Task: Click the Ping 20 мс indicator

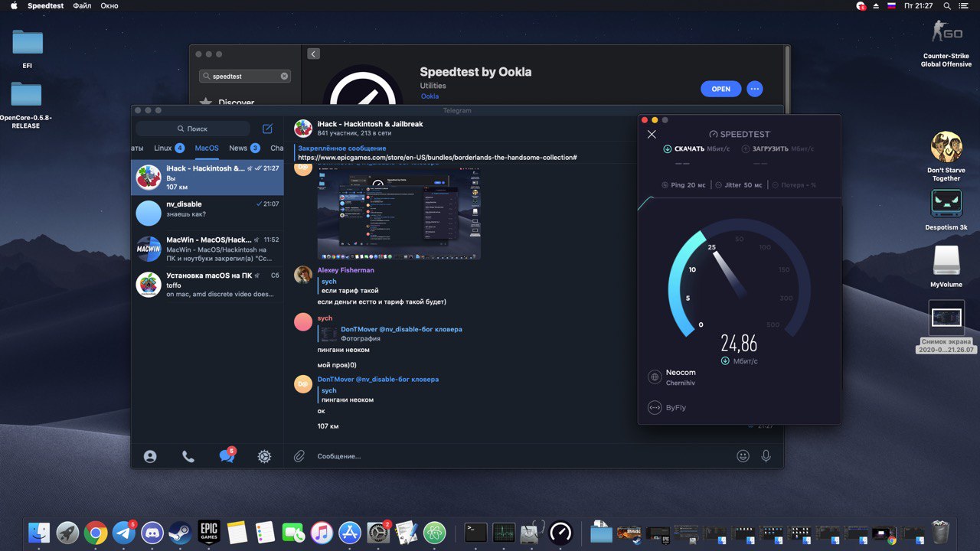Action: tap(684, 185)
